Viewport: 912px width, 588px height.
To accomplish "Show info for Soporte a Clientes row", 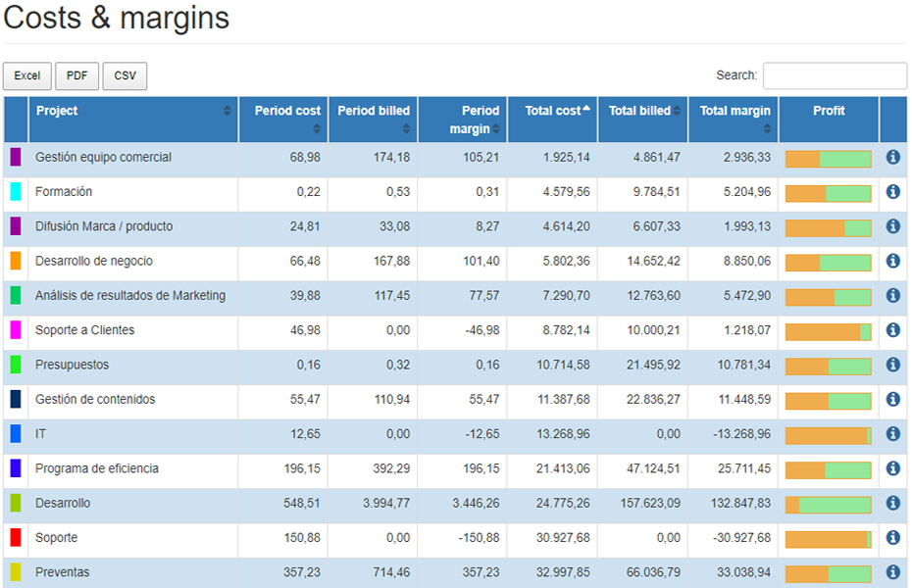I will point(892,330).
